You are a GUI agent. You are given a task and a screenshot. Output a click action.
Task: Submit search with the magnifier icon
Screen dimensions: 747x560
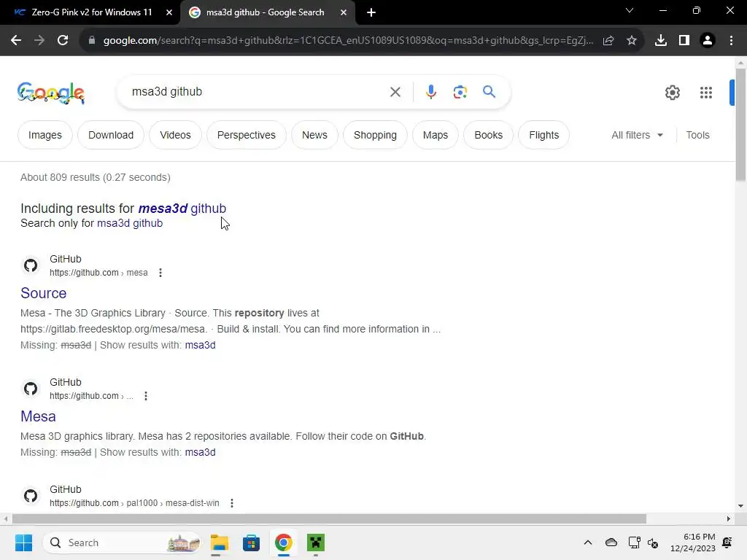pyautogui.click(x=489, y=91)
